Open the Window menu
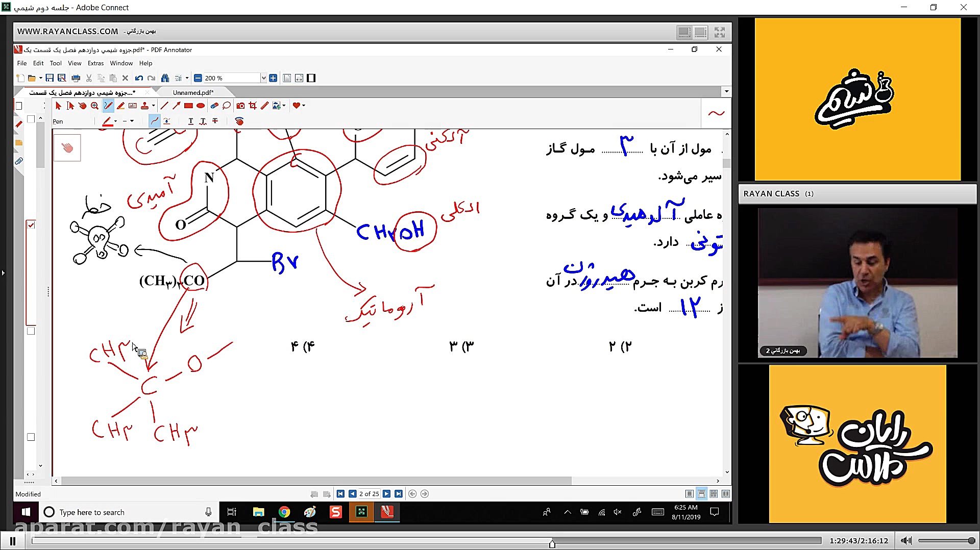Viewport: 980px width, 550px height. point(121,63)
